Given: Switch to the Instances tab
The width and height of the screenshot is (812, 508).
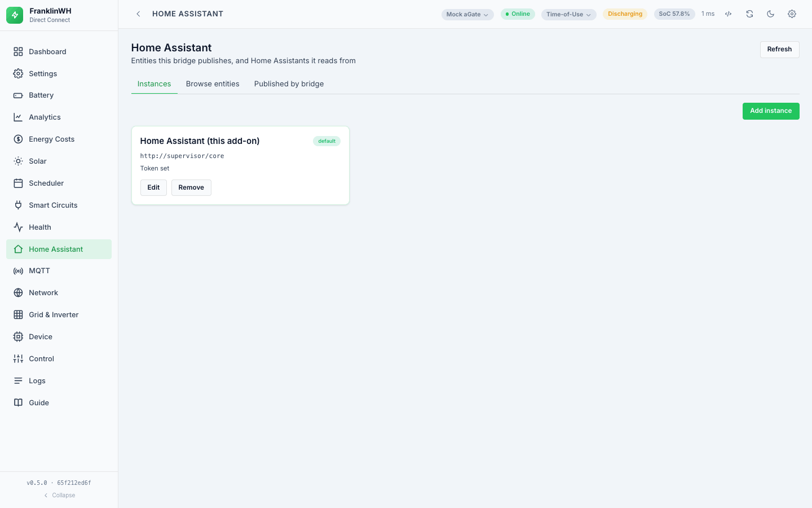Looking at the screenshot, I should 154,84.
